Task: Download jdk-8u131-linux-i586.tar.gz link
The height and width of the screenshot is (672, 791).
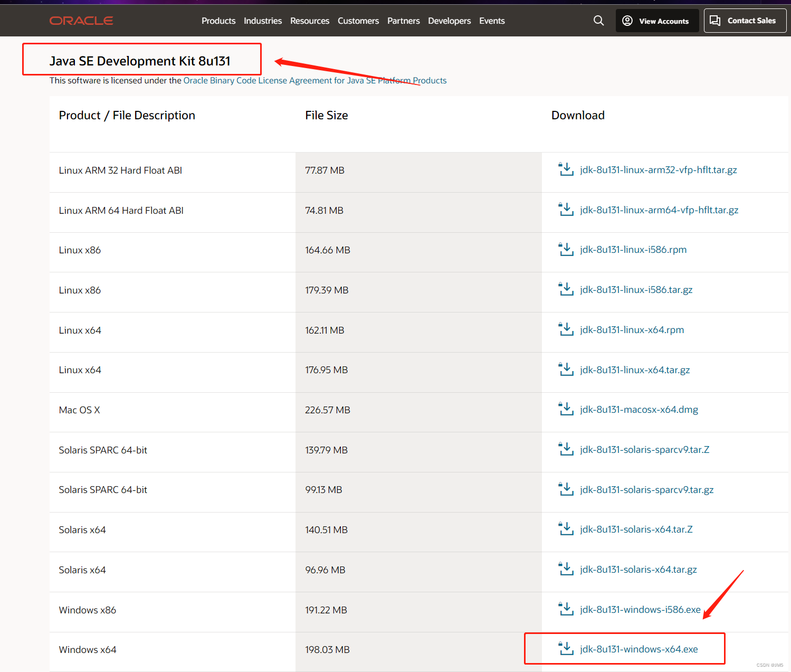Action: [x=636, y=290]
